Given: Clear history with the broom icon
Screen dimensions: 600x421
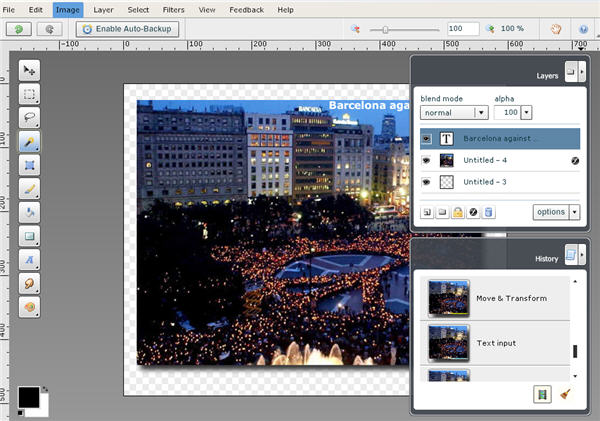Looking at the screenshot, I should tap(566, 395).
